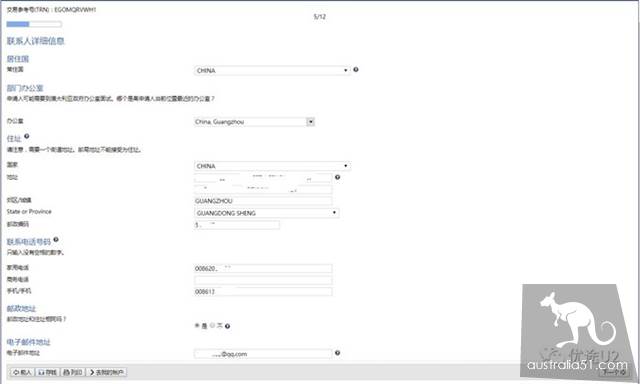
Task: Click help icon next to 联系电话号码 heading
Action: [x=56, y=240]
